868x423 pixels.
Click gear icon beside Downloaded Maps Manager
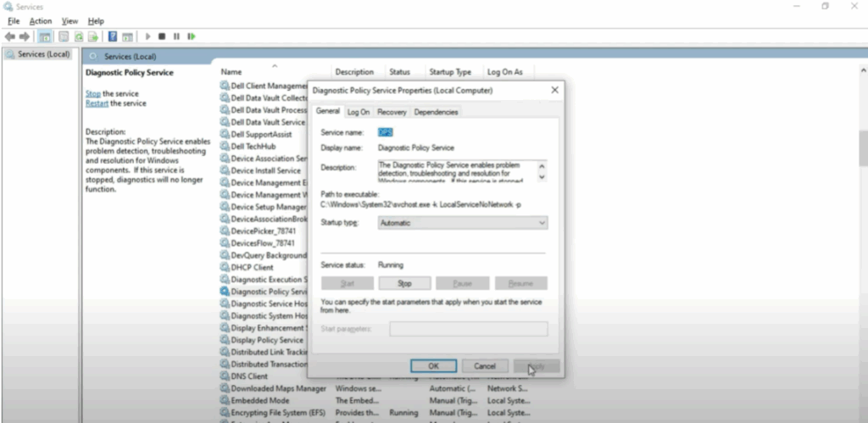[x=224, y=388]
